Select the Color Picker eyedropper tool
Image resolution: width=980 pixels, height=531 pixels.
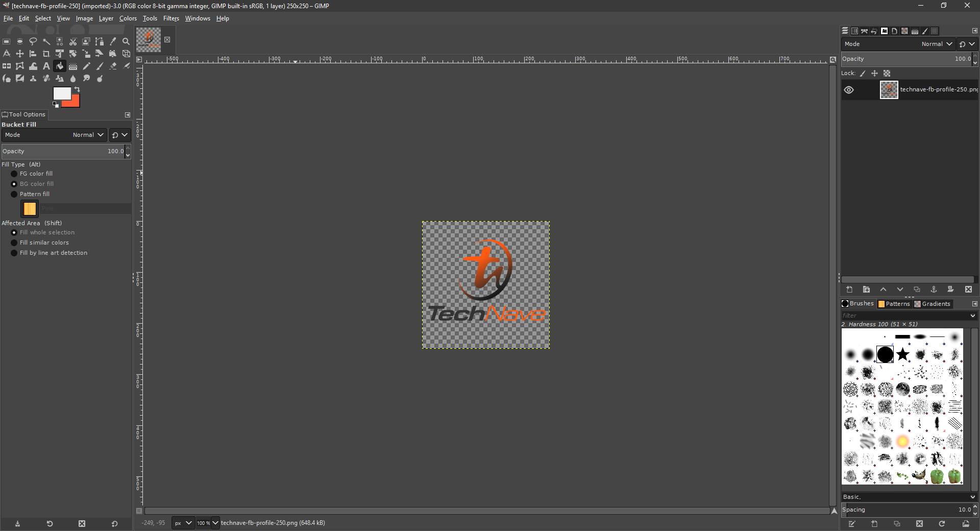click(113, 41)
